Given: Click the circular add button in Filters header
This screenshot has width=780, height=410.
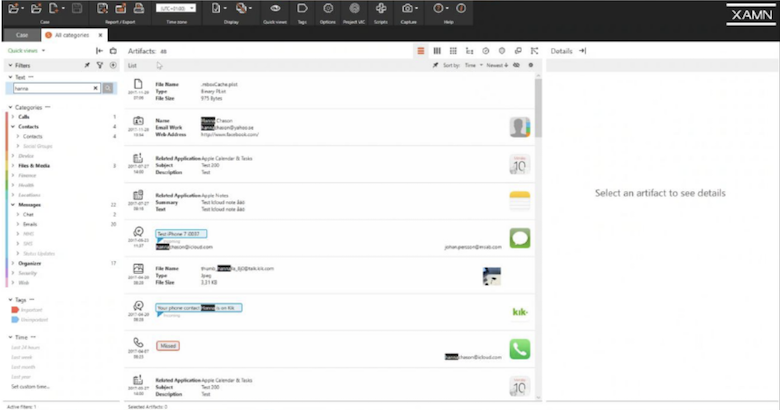Looking at the screenshot, I should coord(113,65).
